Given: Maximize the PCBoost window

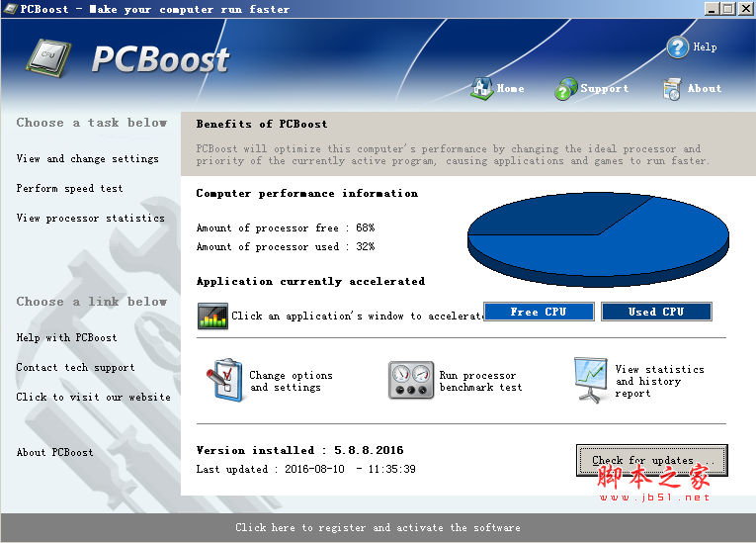Looking at the screenshot, I should click(728, 9).
